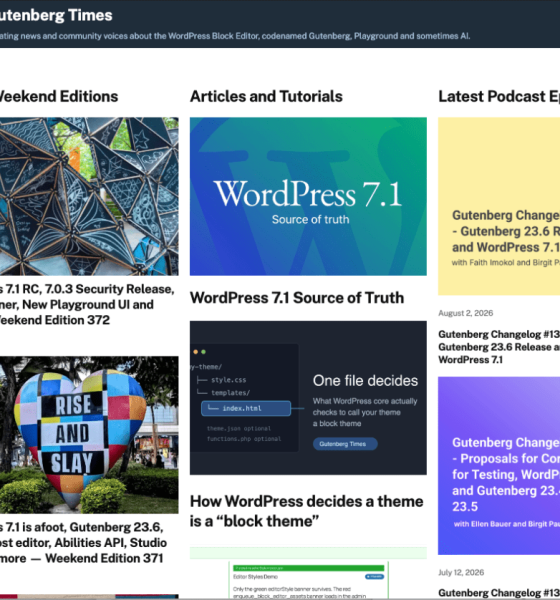The image size is (560, 600).
Task: Open Gutenberg Changelog 23.6 Release episode title
Action: point(499,347)
